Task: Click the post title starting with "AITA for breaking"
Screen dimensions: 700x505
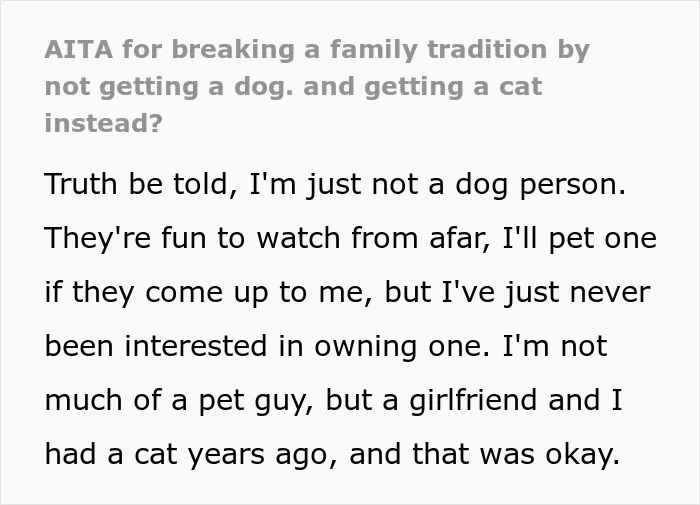Action: click(x=317, y=86)
